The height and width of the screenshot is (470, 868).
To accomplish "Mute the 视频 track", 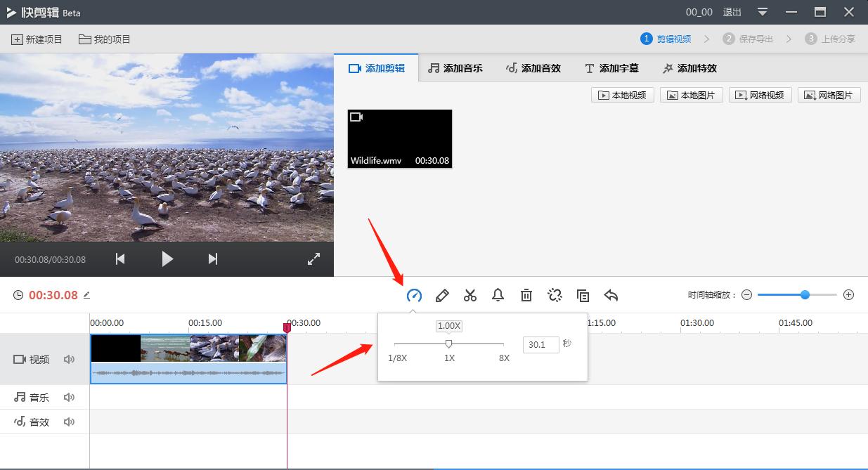I will 69,359.
